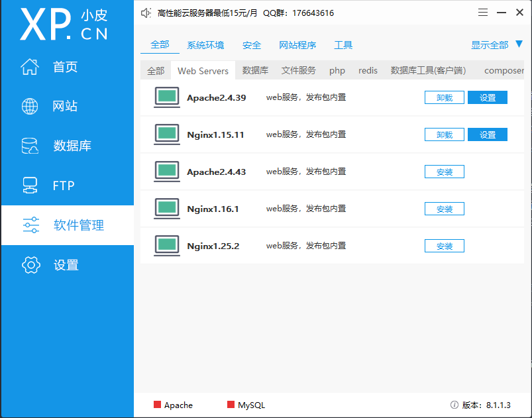
Task: Open the 数据库 database icon
Action: click(x=30, y=146)
